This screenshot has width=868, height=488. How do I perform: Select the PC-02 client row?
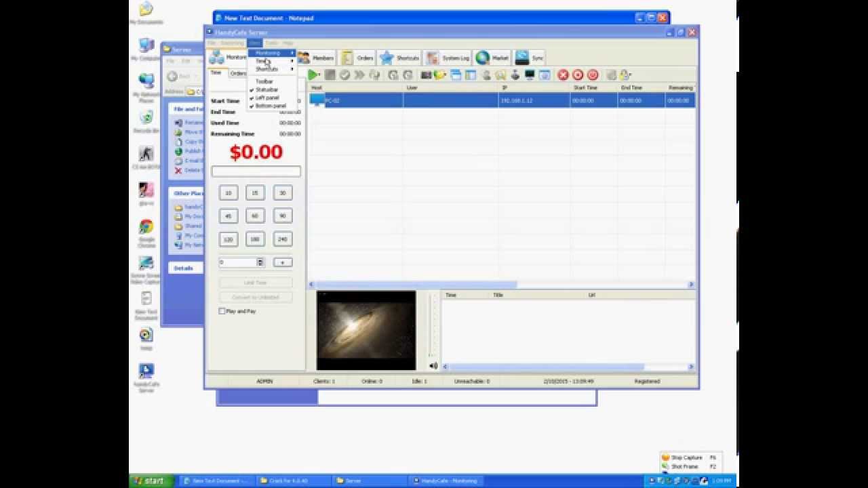[502, 100]
